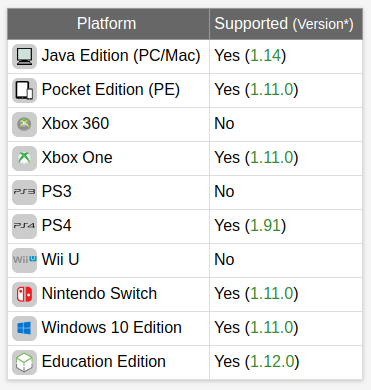
Task: Click the Wii U platform name text
Action: pyautogui.click(x=60, y=259)
